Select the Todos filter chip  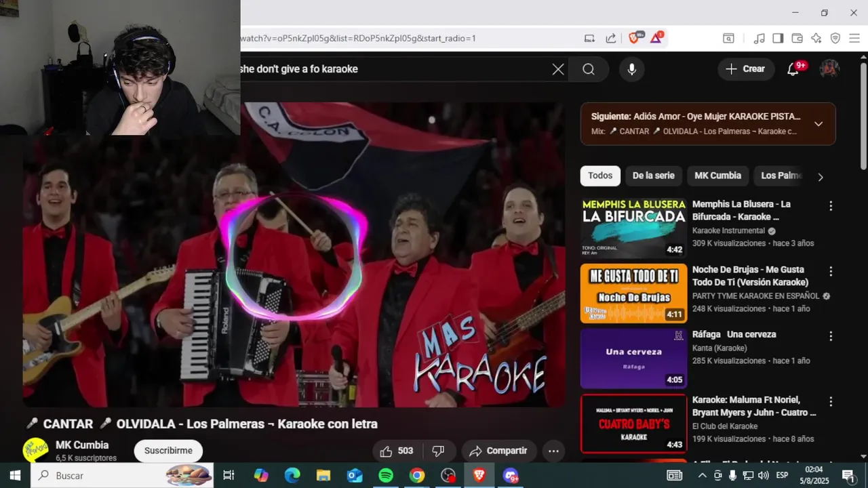click(x=600, y=176)
